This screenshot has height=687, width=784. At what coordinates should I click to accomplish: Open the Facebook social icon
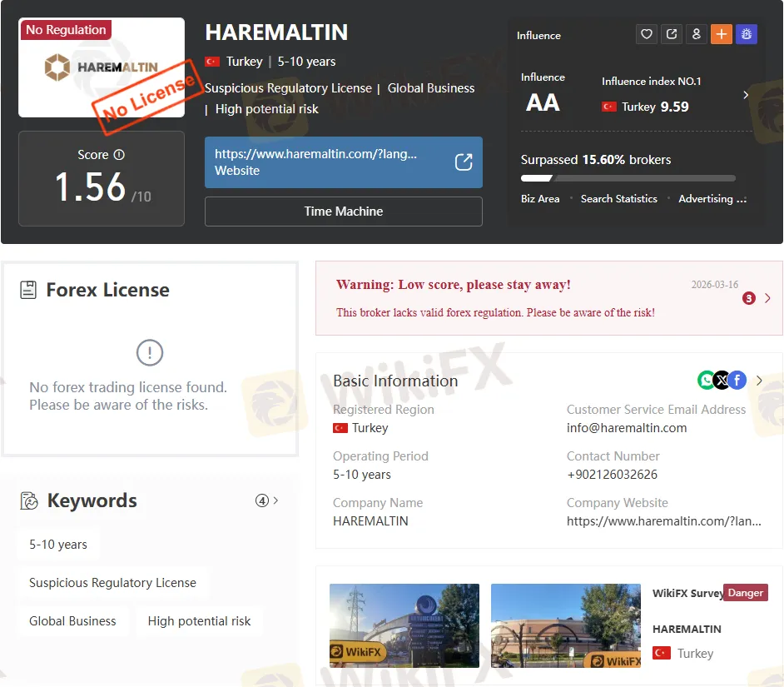[x=737, y=381]
